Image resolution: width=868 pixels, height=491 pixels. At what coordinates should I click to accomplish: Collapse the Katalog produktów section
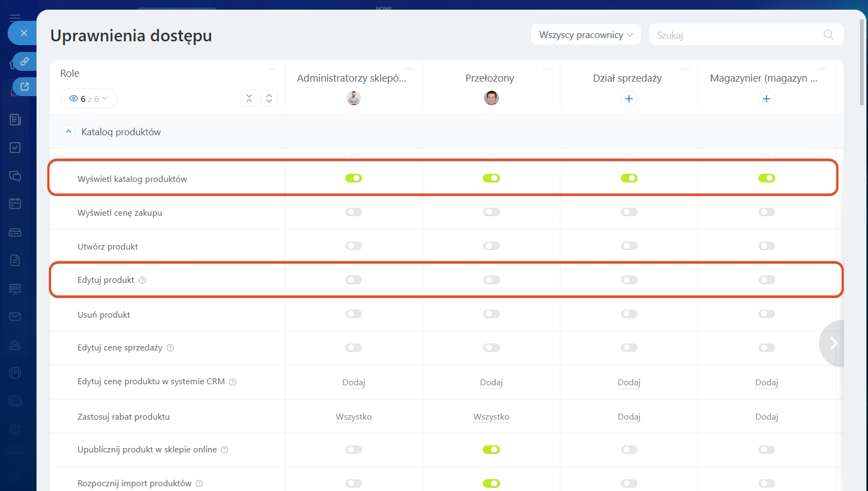point(69,131)
